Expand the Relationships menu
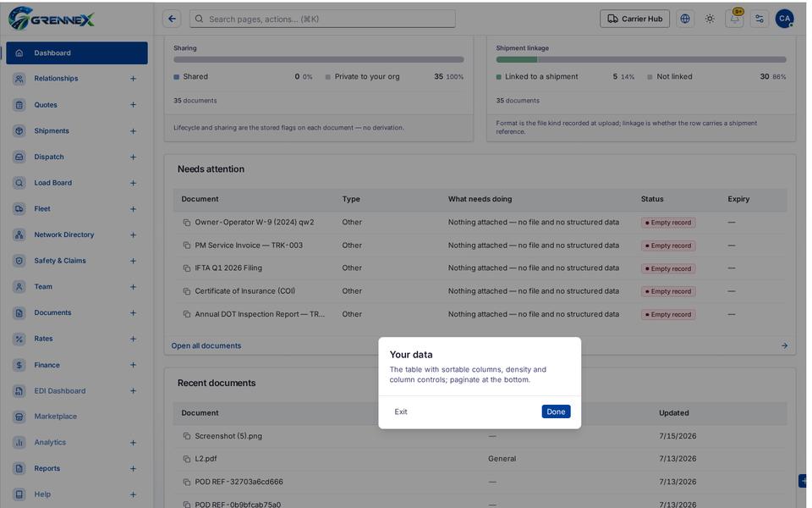Screen dimensions: 812x508 tap(133, 79)
